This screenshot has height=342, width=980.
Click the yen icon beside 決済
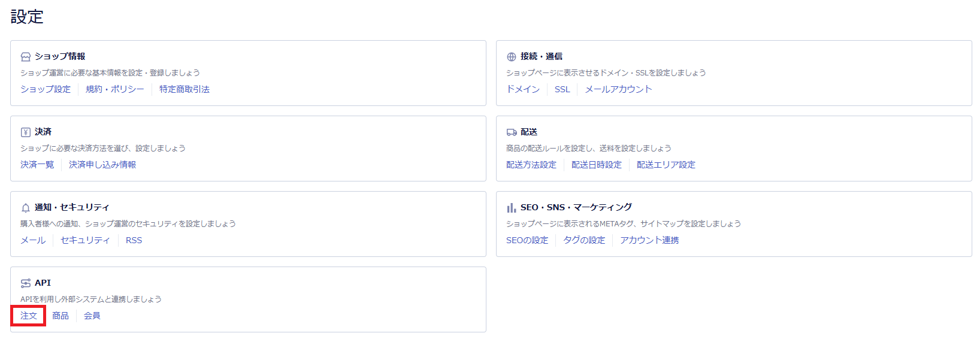(x=26, y=132)
